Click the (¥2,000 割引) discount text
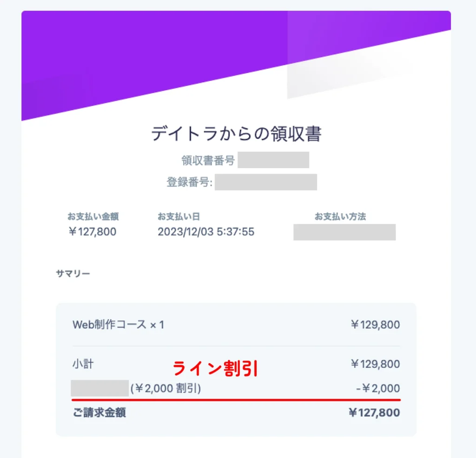This screenshot has height=458, width=476. [166, 388]
